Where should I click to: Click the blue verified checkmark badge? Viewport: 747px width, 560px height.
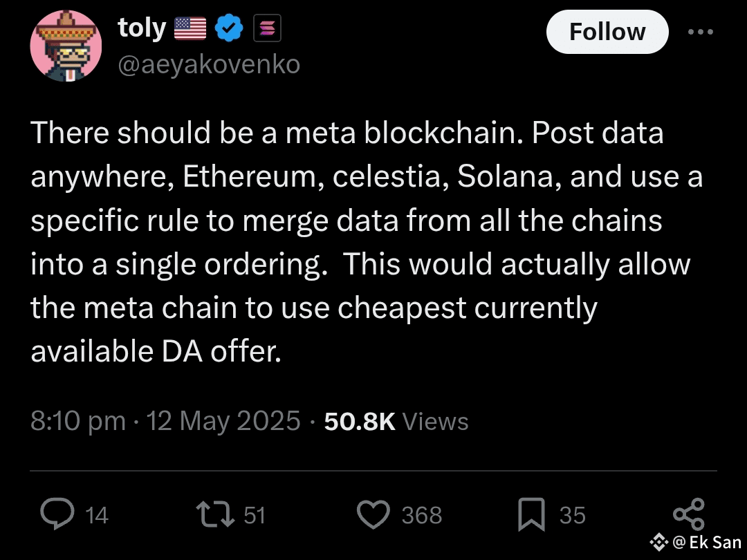point(230,28)
